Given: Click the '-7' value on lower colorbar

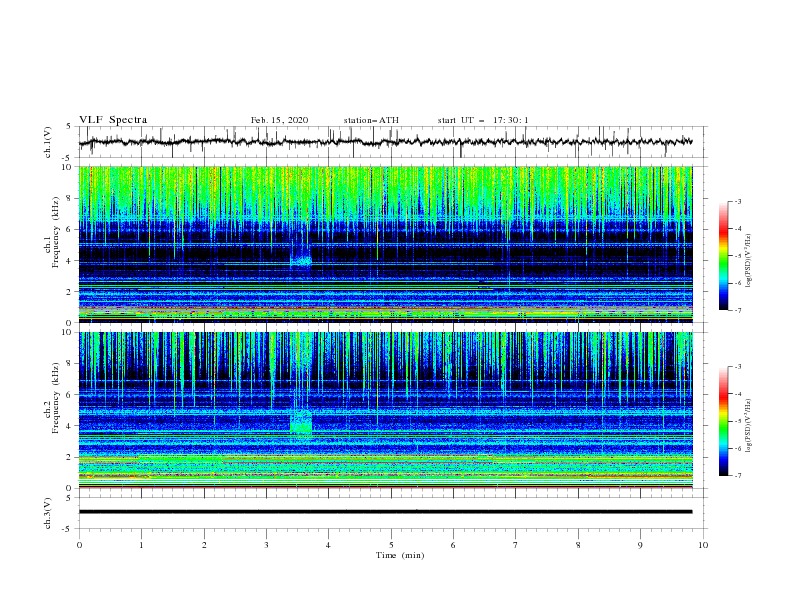Looking at the screenshot, I should (737, 475).
